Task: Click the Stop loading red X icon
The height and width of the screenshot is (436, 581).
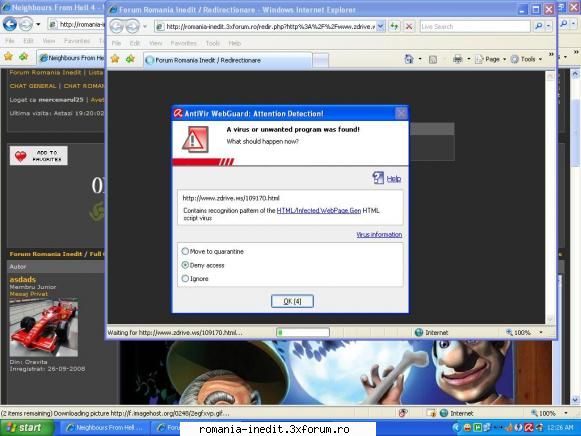Action: point(409,26)
